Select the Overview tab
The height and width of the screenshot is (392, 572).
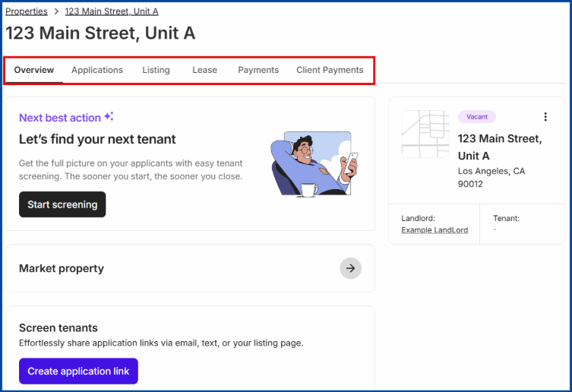[x=34, y=70]
